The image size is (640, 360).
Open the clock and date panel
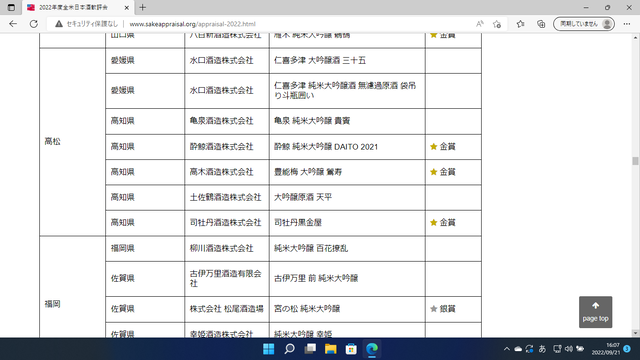coord(606,349)
